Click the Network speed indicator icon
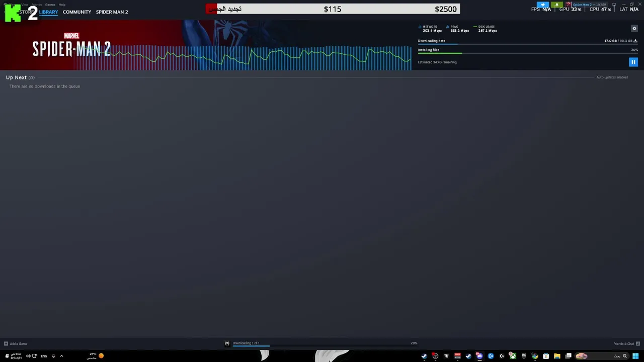The width and height of the screenshot is (644, 362). click(x=420, y=27)
